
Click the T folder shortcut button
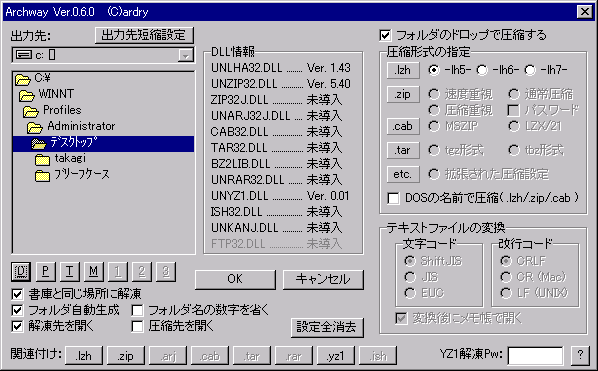(x=69, y=271)
